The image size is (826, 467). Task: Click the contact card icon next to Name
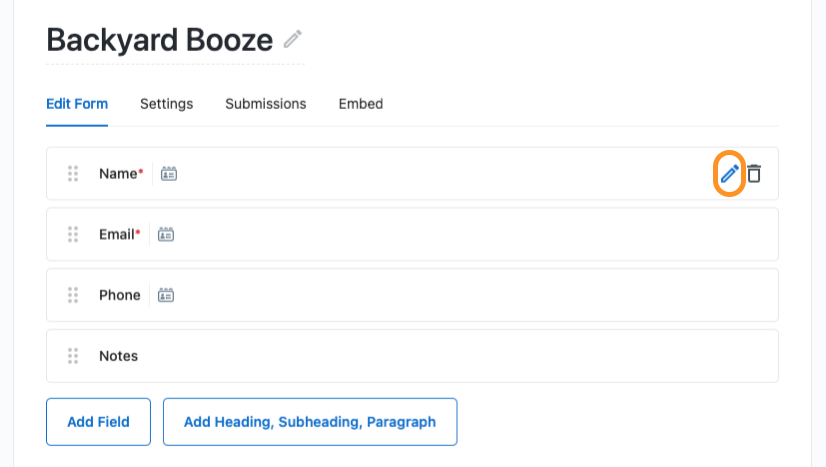pos(169,174)
